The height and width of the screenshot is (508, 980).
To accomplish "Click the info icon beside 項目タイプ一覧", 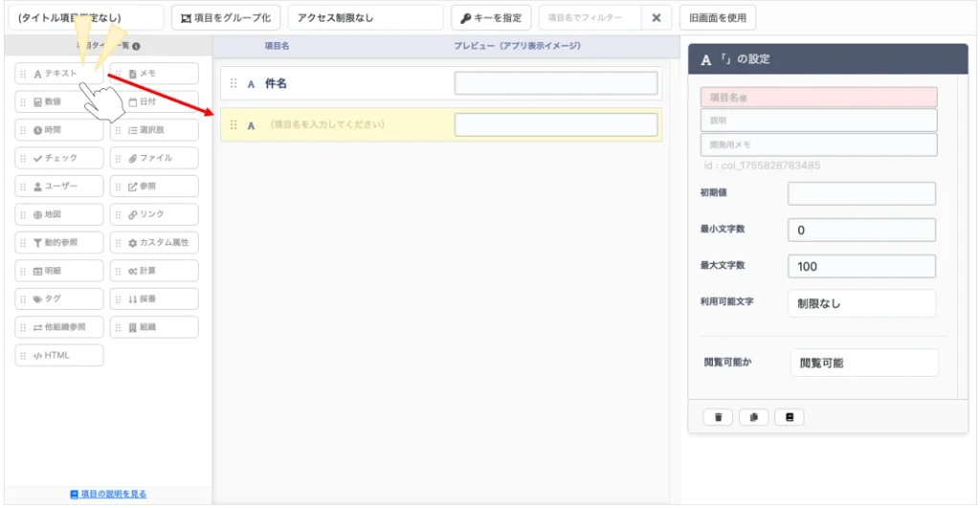I will 137,46.
